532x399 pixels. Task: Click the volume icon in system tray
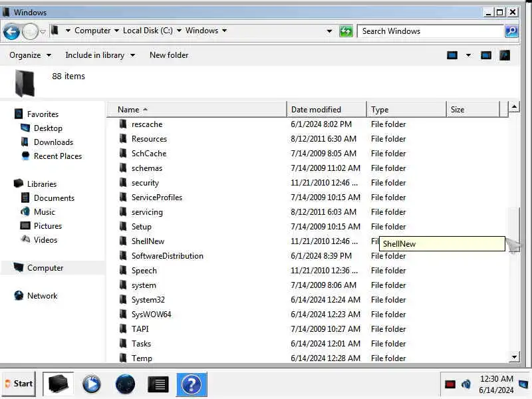(466, 384)
